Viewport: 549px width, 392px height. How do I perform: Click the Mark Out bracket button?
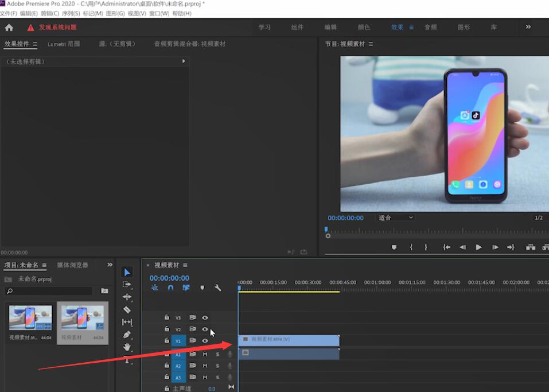point(426,247)
